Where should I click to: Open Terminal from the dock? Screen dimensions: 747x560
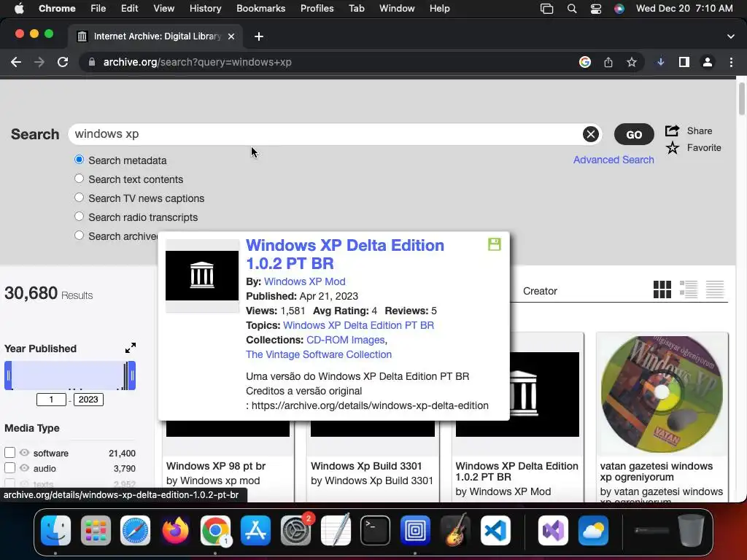pos(376,530)
